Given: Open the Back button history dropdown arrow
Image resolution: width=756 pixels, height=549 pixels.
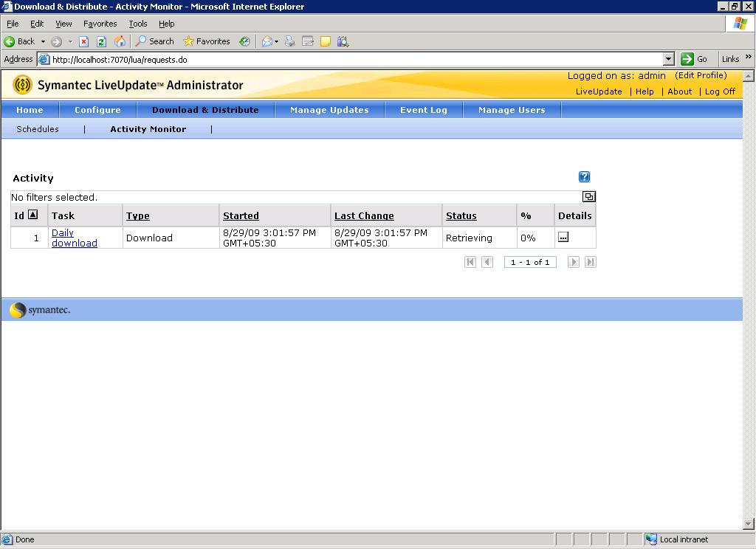Looking at the screenshot, I should pos(43,41).
